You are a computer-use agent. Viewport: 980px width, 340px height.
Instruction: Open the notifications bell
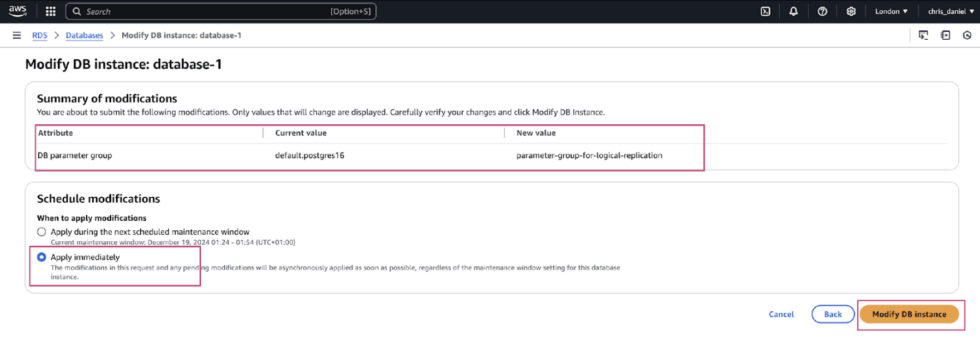point(793,11)
